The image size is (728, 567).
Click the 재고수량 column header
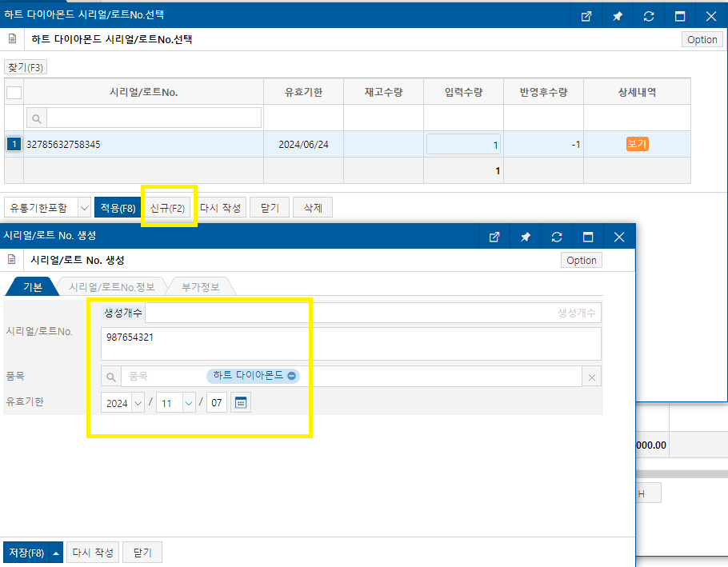[x=383, y=92]
